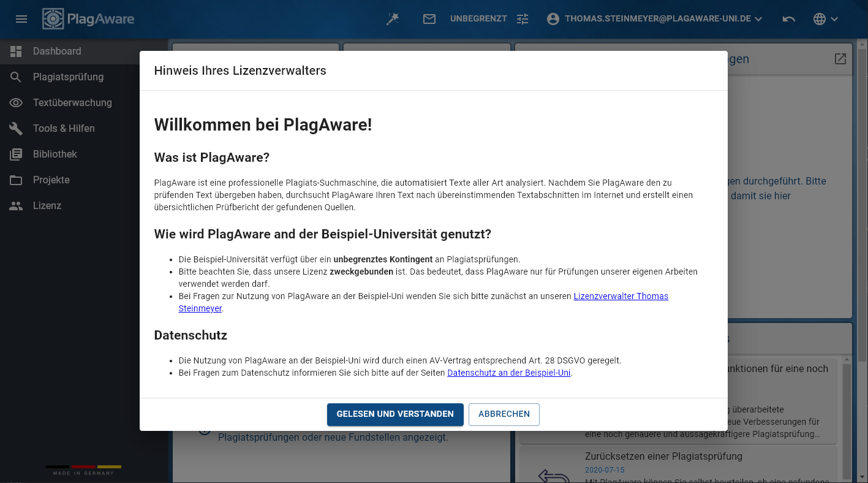
Task: Open the Tools & Hilfen menu item
Action: coord(84,129)
